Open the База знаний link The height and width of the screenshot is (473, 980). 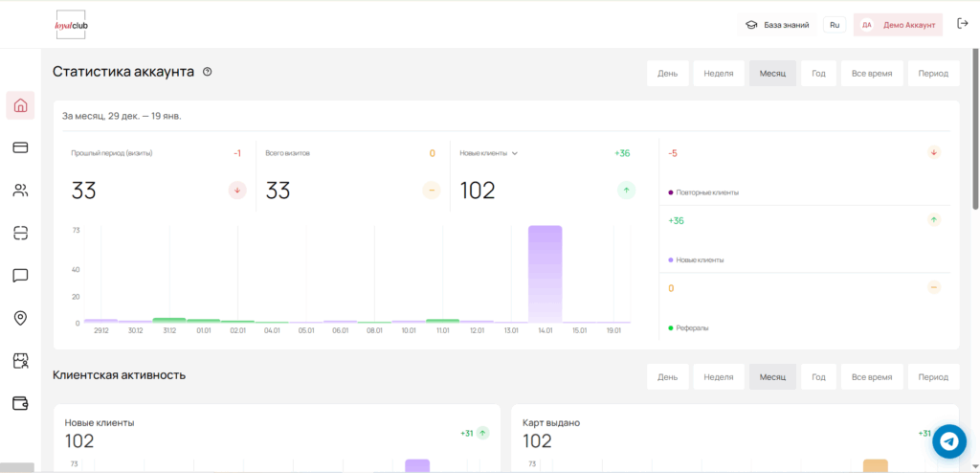(777, 25)
